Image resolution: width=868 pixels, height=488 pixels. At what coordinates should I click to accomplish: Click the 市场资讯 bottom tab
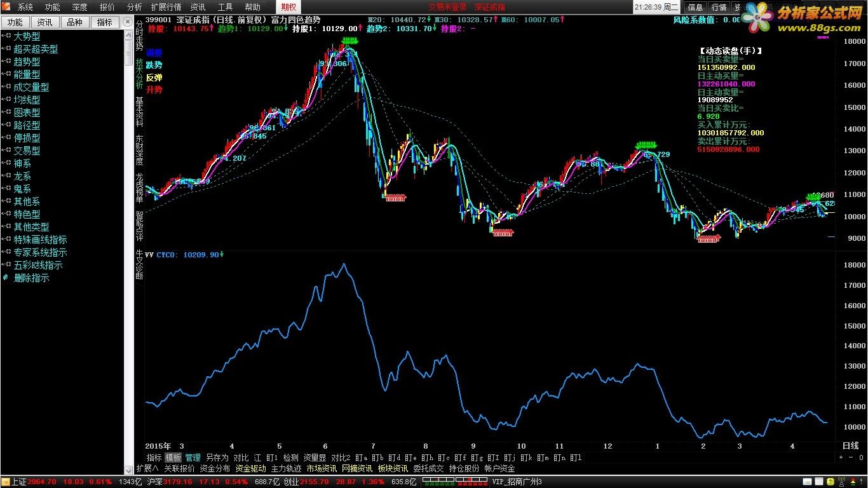(x=322, y=468)
